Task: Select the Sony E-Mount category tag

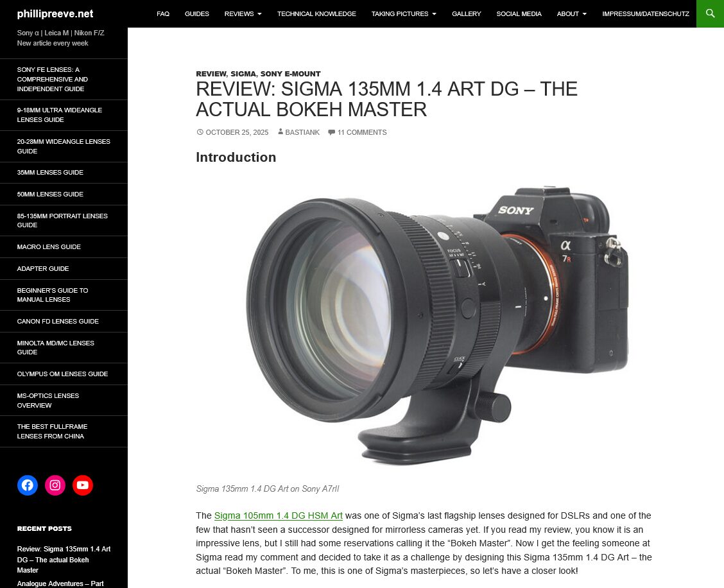Action: pyautogui.click(x=290, y=74)
